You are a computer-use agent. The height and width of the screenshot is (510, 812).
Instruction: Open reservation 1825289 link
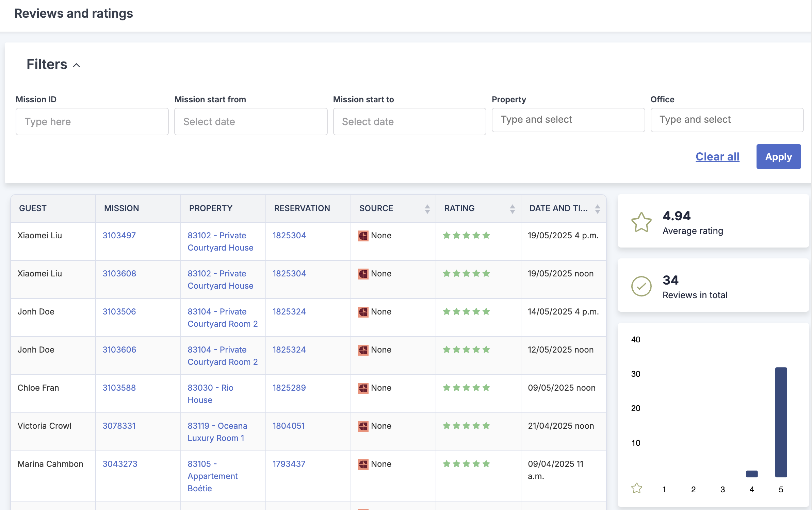289,388
